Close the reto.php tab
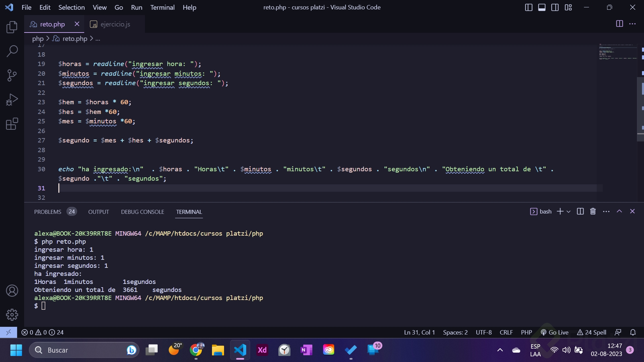Viewport: 644px width, 362px height. [77, 24]
